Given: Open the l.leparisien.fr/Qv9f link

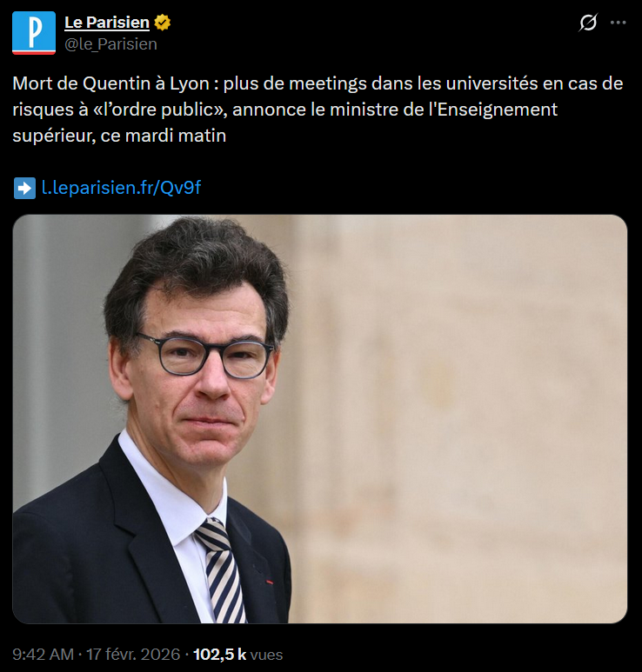Looking at the screenshot, I should pos(122,188).
